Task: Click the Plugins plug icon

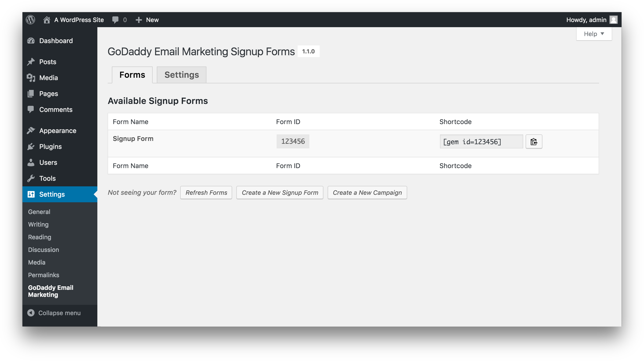Action: [x=31, y=147]
